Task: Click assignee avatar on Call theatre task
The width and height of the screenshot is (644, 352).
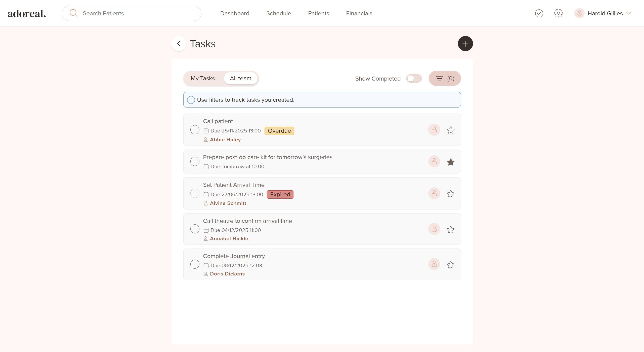Action: pos(434,229)
